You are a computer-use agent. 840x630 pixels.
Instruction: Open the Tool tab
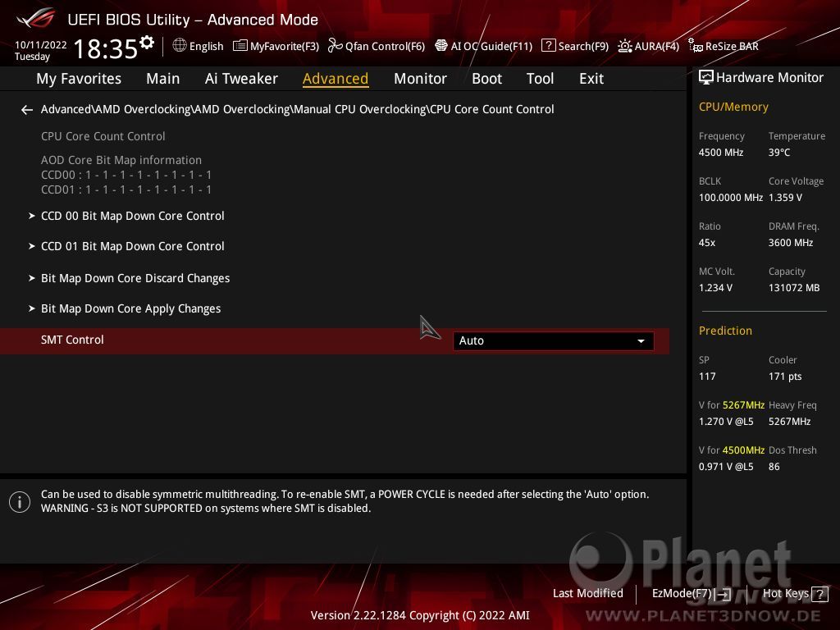point(540,79)
